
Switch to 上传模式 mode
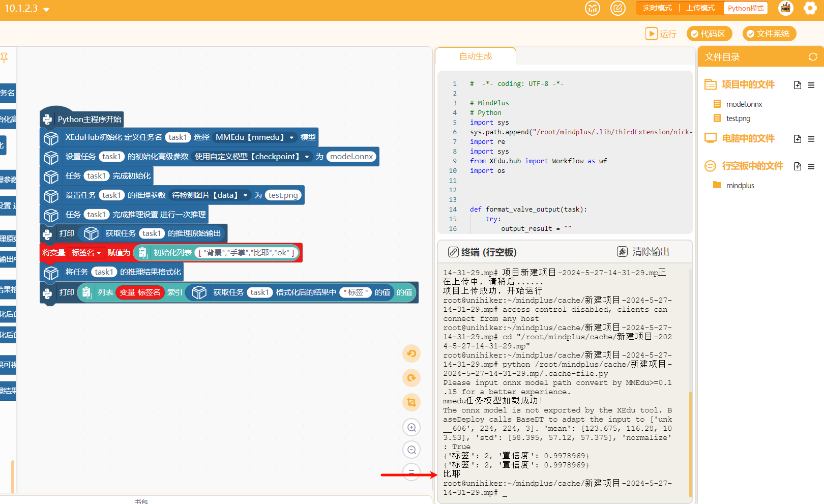(x=700, y=8)
